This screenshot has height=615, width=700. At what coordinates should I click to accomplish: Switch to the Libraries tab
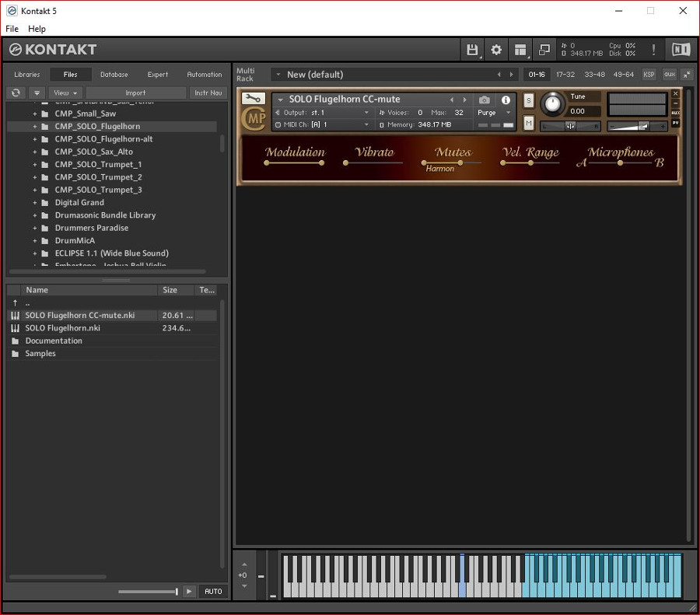(x=26, y=75)
